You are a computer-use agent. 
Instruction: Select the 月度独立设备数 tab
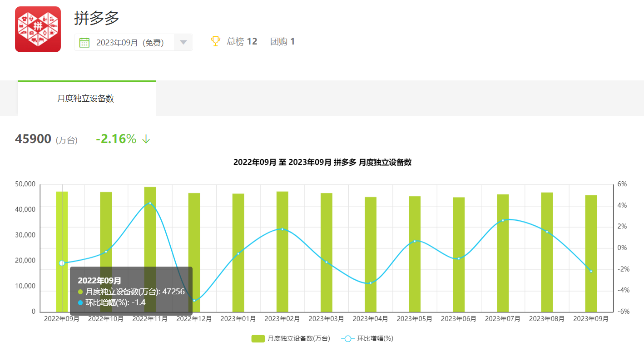(86, 99)
